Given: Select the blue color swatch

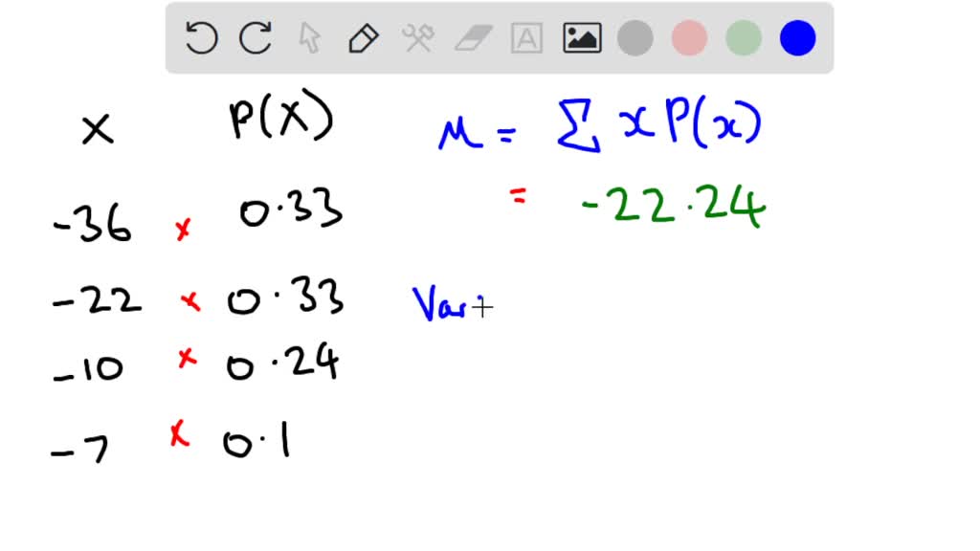Looking at the screenshot, I should pos(797,37).
